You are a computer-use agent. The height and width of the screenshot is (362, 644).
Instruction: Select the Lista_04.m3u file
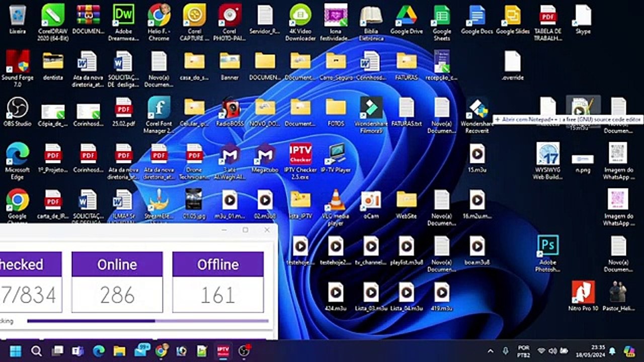(407, 297)
